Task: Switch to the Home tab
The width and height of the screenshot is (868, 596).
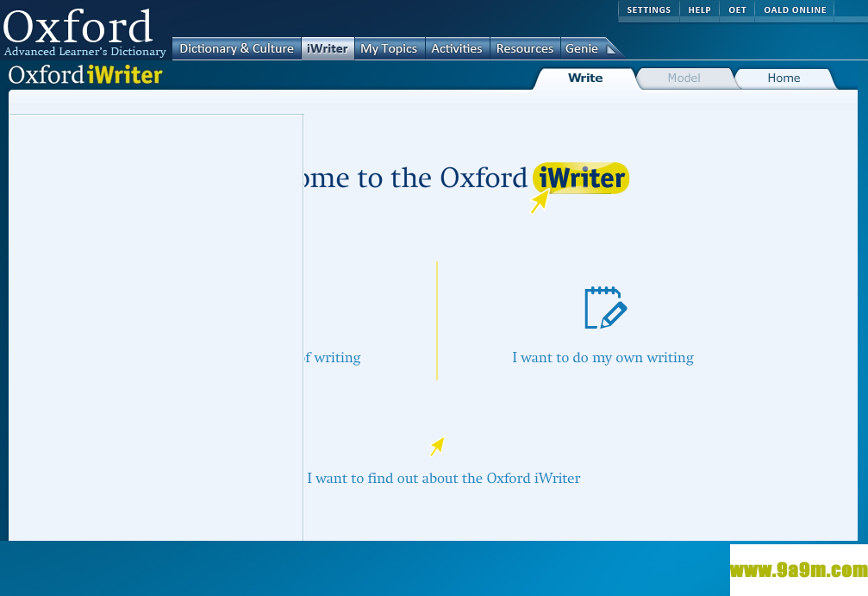Action: pos(784,78)
